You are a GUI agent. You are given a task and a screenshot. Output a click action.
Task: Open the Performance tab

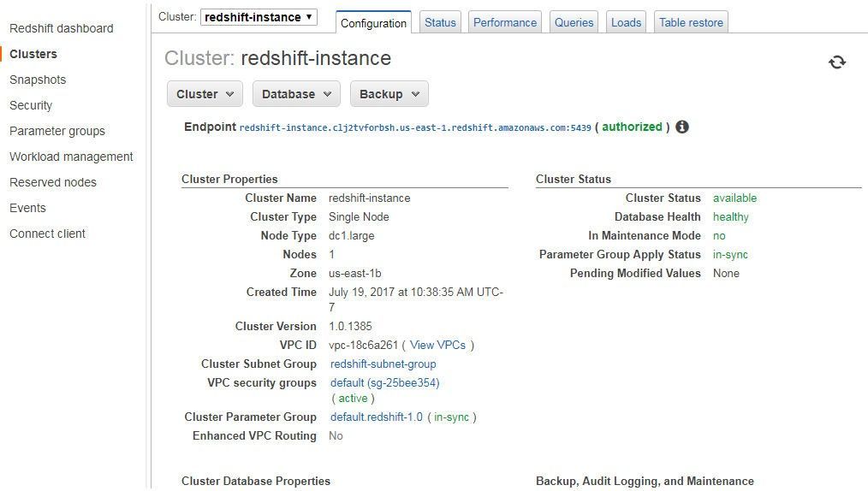505,22
